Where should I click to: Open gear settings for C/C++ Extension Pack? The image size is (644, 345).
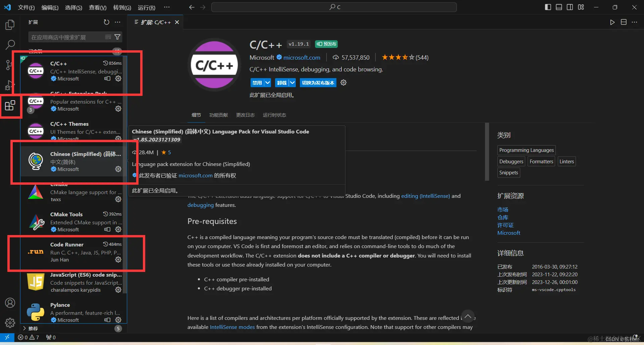118,109
